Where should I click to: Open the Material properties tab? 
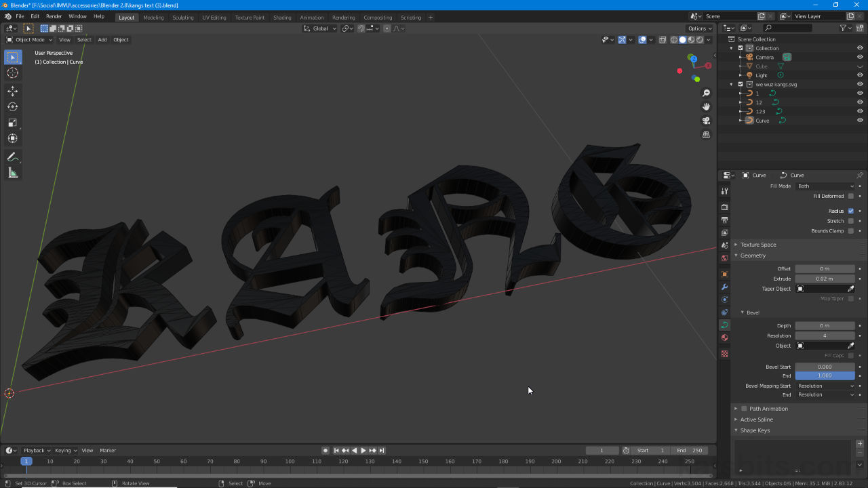(724, 338)
